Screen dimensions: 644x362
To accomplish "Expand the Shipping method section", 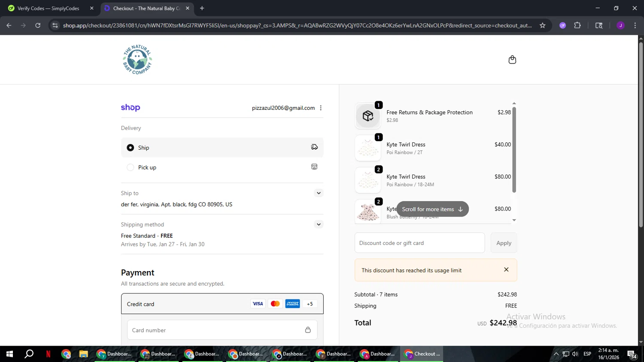I will tap(319, 224).
